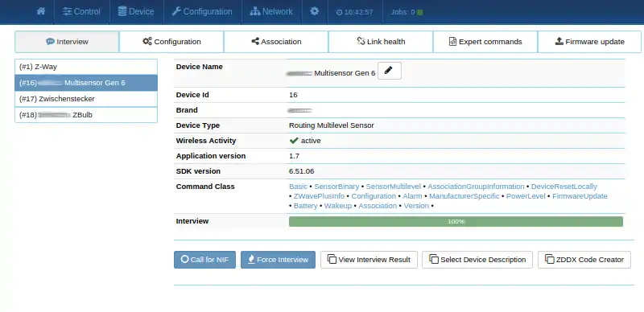Screen dimensions: 644x312
Task: Switch to the Interview tab
Action: click(67, 42)
